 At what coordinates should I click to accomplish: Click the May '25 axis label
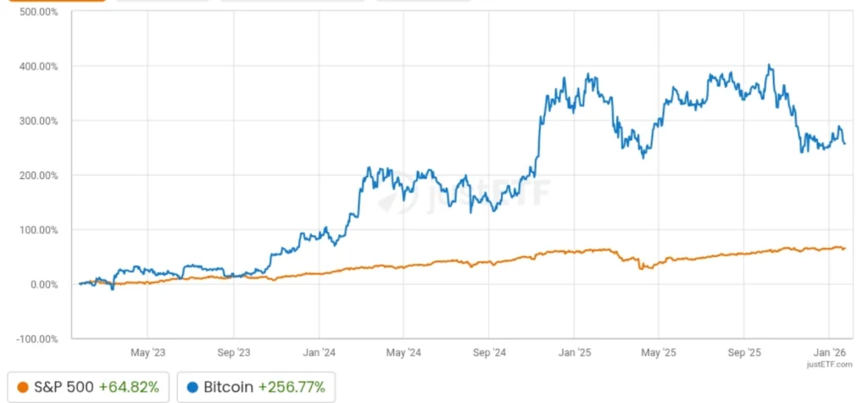[659, 352]
